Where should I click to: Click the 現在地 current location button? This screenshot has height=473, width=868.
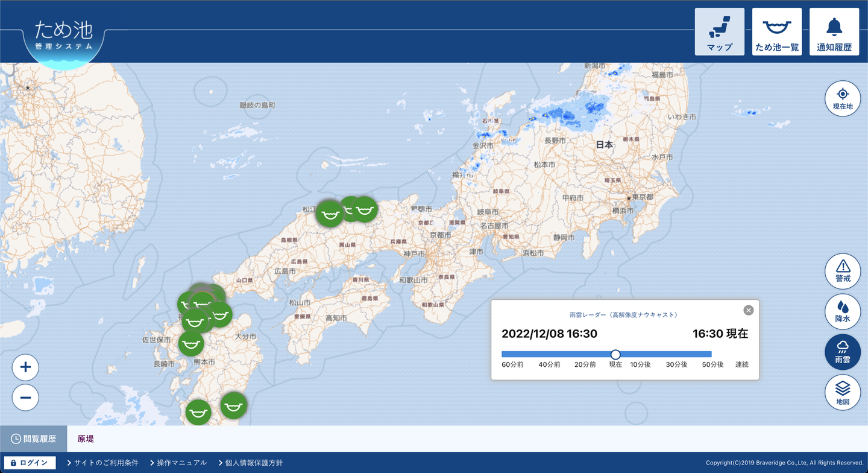[x=842, y=98]
